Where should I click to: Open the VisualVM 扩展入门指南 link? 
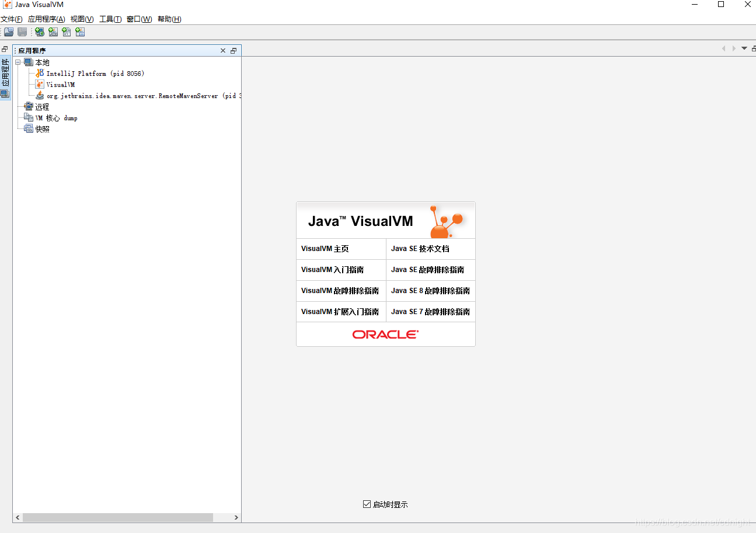click(340, 312)
